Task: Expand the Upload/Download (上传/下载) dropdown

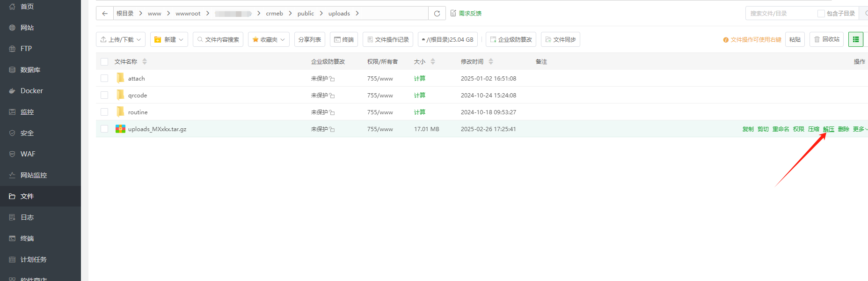Action: tap(121, 40)
